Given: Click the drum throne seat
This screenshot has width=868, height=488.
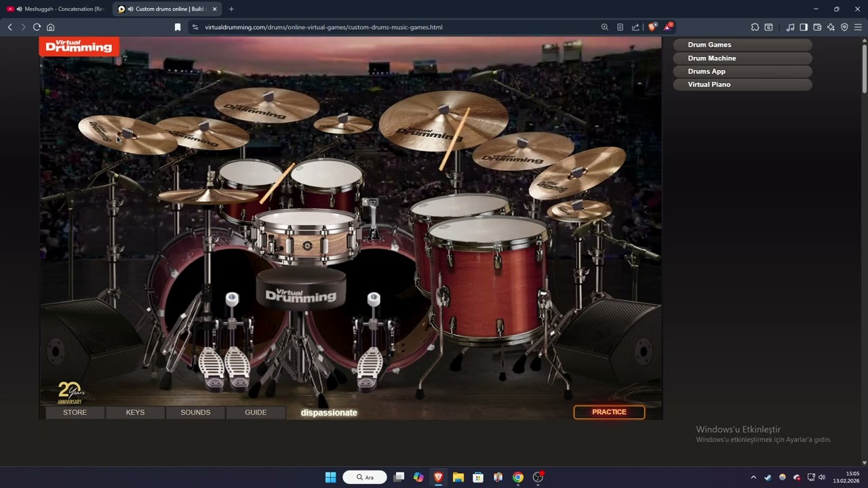Looking at the screenshot, I should pyautogui.click(x=301, y=288).
